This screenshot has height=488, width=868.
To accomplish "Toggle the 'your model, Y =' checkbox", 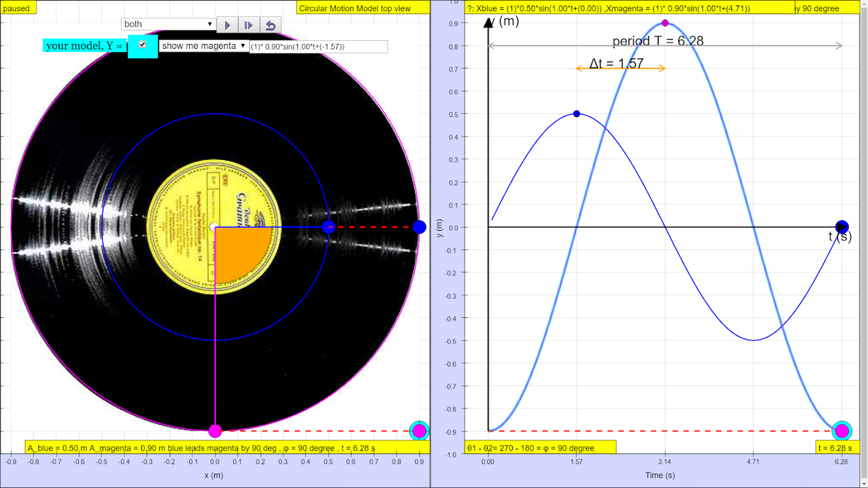I will [143, 45].
